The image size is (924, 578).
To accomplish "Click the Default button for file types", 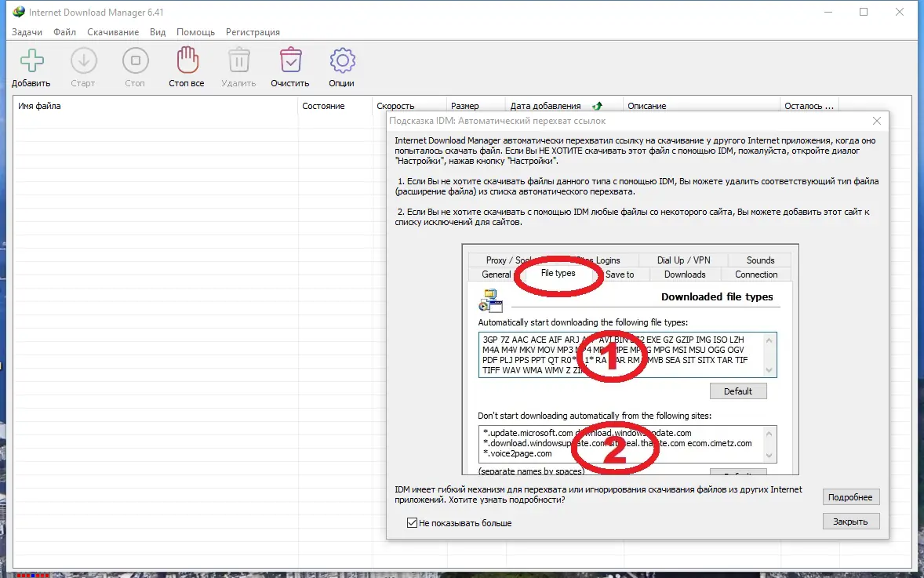I will tap(738, 391).
